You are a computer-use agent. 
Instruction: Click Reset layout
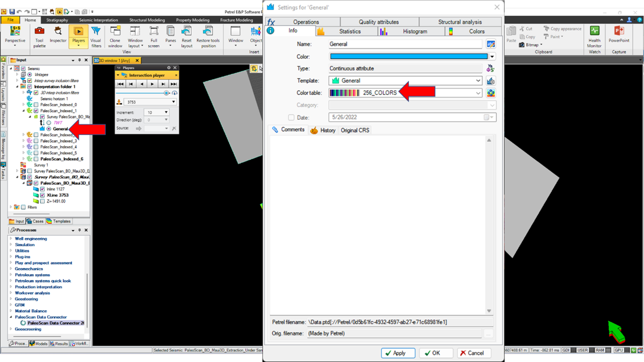pos(186,37)
